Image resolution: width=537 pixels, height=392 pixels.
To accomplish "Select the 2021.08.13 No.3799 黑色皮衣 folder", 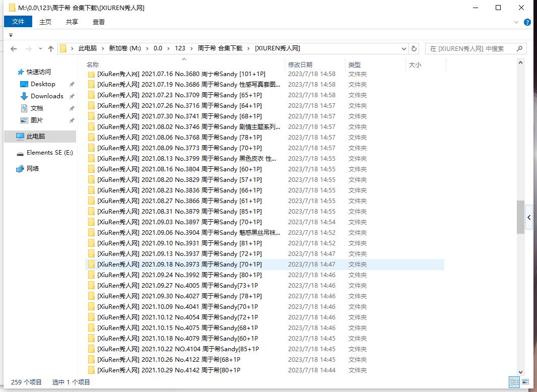I will (187, 159).
